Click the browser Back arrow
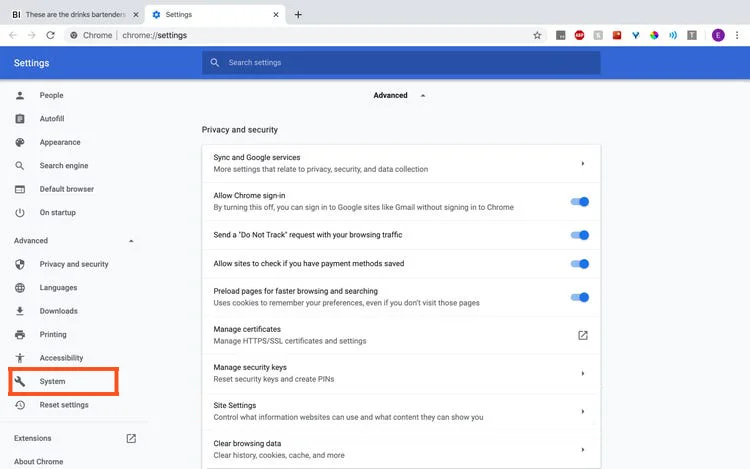This screenshot has width=750, height=469. tap(13, 35)
